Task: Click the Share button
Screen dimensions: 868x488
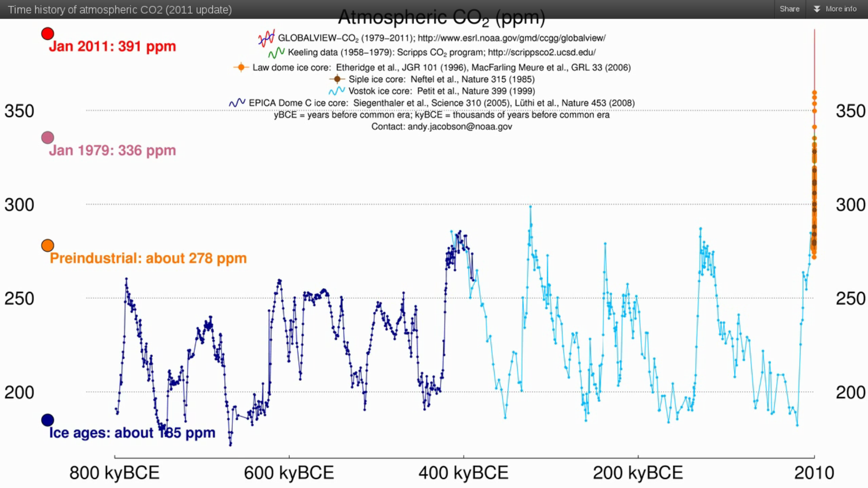Action: pyautogui.click(x=789, y=9)
